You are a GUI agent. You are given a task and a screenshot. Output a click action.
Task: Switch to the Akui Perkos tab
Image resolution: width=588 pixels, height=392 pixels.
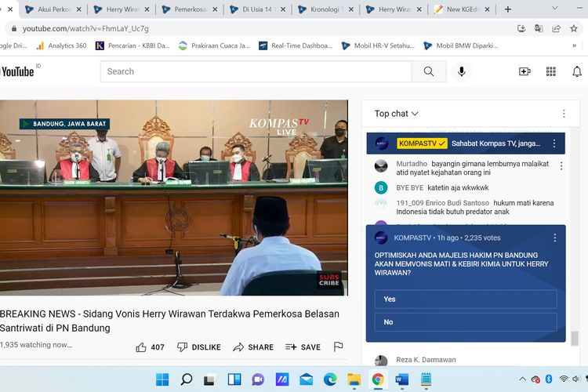(x=53, y=9)
